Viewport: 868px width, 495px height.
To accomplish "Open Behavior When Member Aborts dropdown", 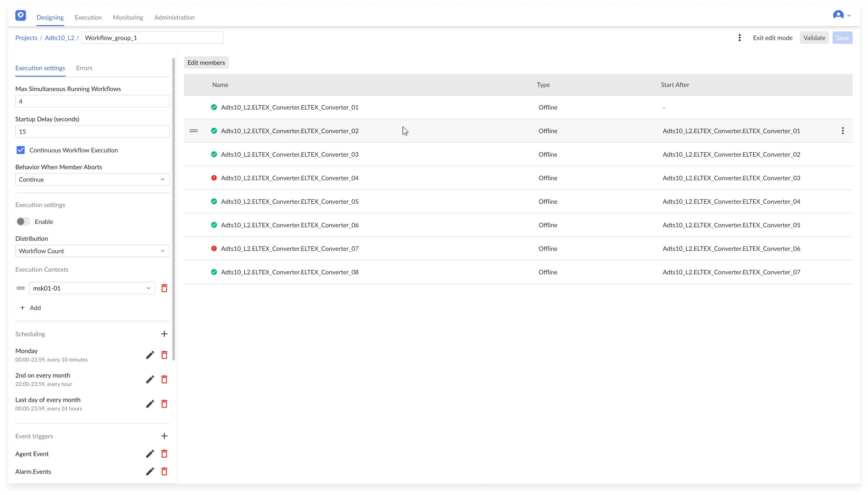I will coord(92,179).
